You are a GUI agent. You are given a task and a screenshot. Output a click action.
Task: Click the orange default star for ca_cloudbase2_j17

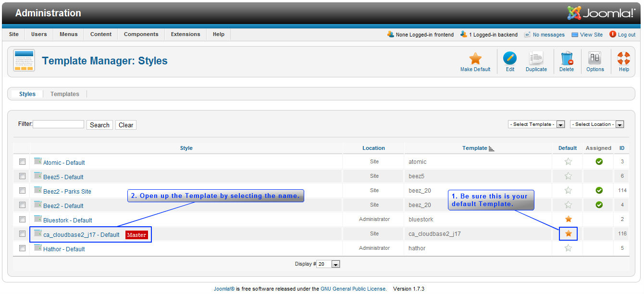[569, 233]
